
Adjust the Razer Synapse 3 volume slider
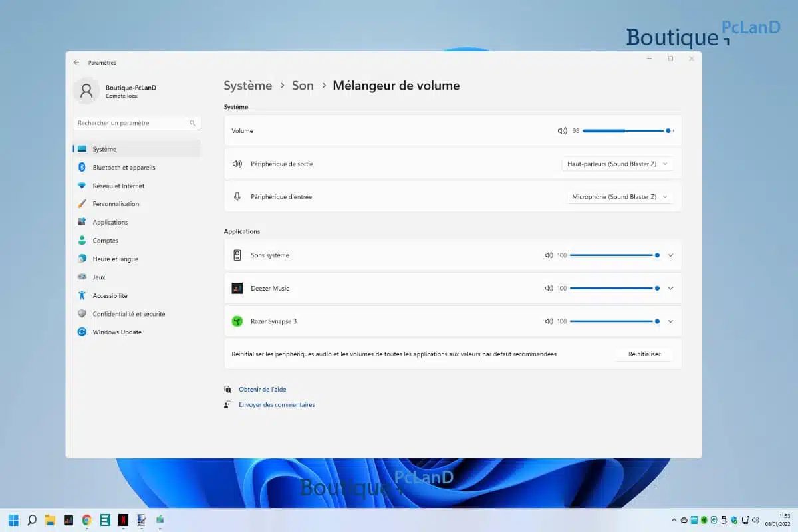(x=614, y=321)
